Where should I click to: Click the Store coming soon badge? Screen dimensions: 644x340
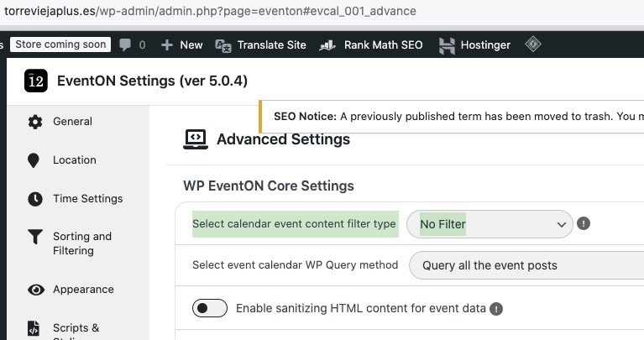(60, 44)
